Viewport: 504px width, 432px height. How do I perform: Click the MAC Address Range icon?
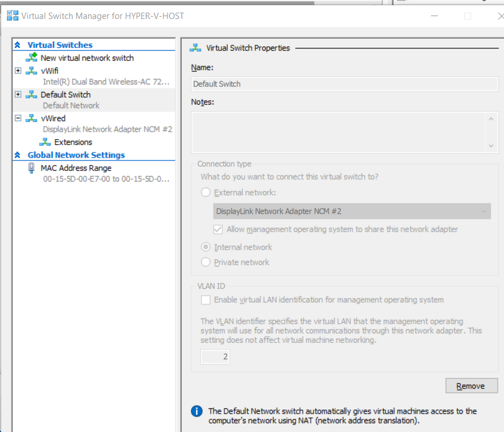click(x=32, y=168)
